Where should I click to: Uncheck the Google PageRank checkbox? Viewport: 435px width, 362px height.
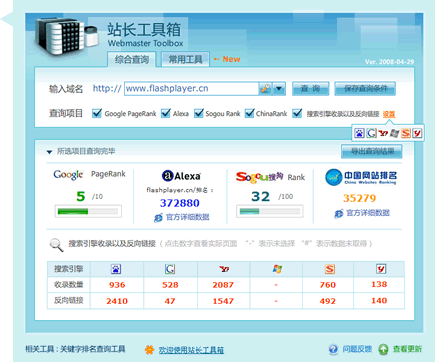pos(97,113)
